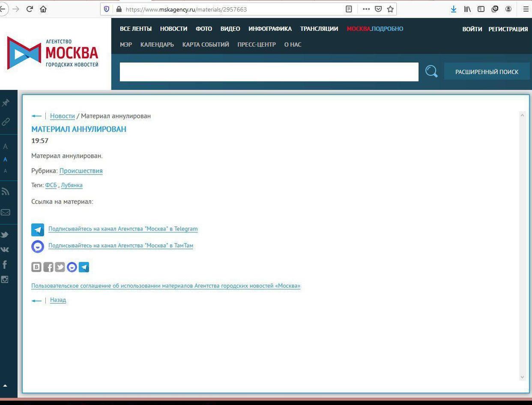Click ВОЙТИ to log in

point(472,29)
